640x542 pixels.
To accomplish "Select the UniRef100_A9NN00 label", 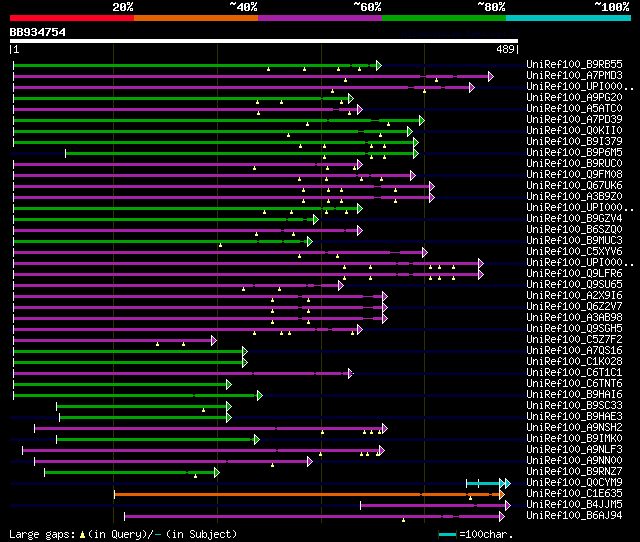I will 574,461.
